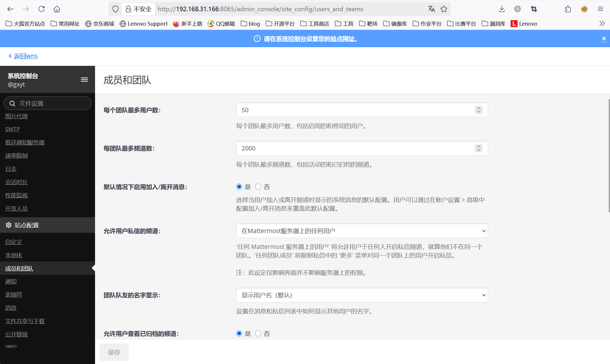Bookmark this page with the star icon

[x=444, y=9]
